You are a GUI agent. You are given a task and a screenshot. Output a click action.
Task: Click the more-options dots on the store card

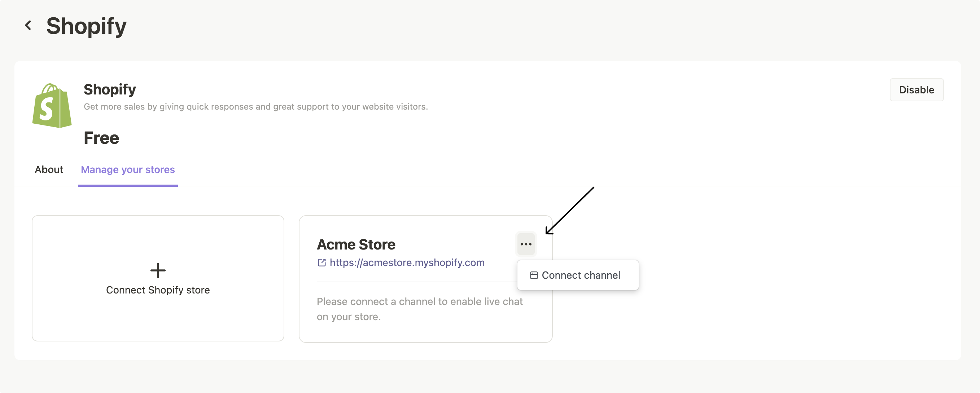(526, 244)
